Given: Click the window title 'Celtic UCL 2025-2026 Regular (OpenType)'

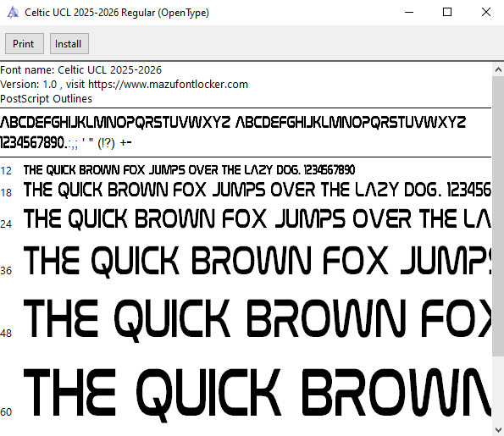Looking at the screenshot, I should point(117,13).
